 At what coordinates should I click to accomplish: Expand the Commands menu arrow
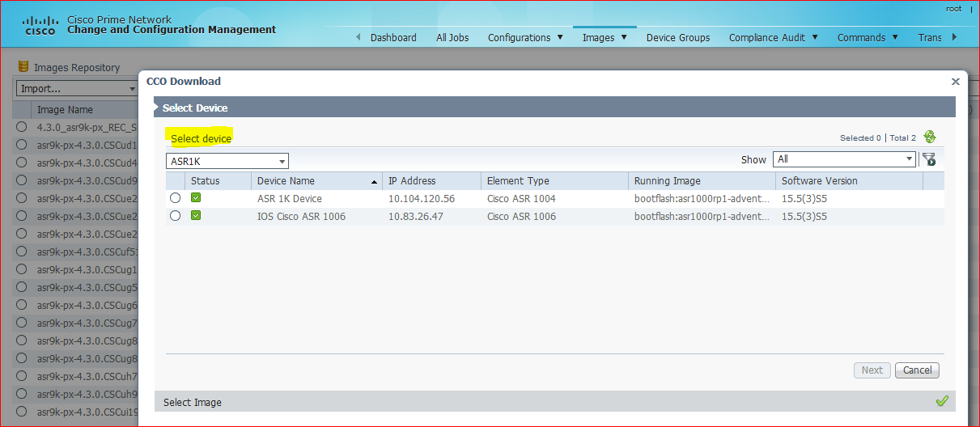click(x=894, y=37)
